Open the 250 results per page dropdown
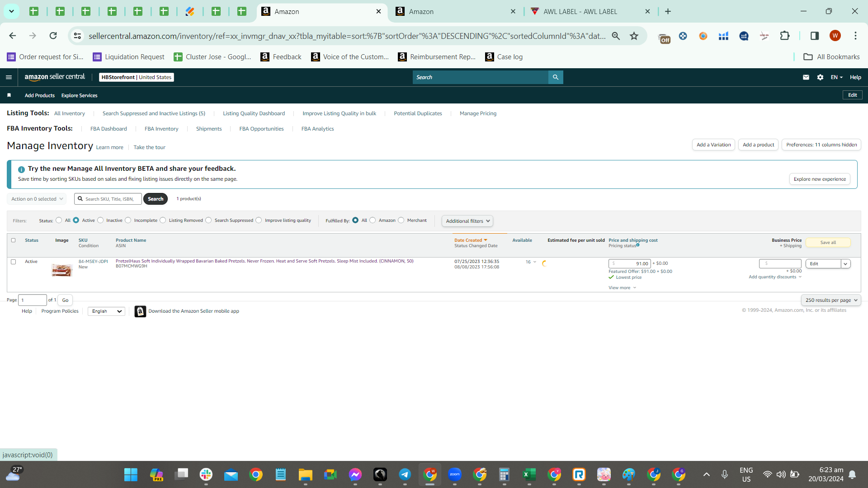 (x=831, y=300)
